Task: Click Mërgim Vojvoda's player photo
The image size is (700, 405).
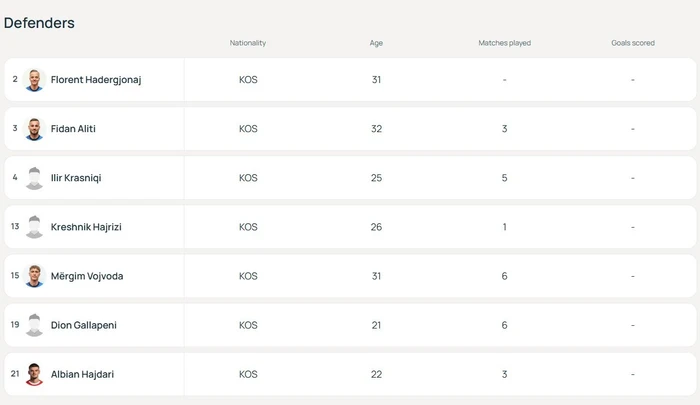Action: point(34,276)
